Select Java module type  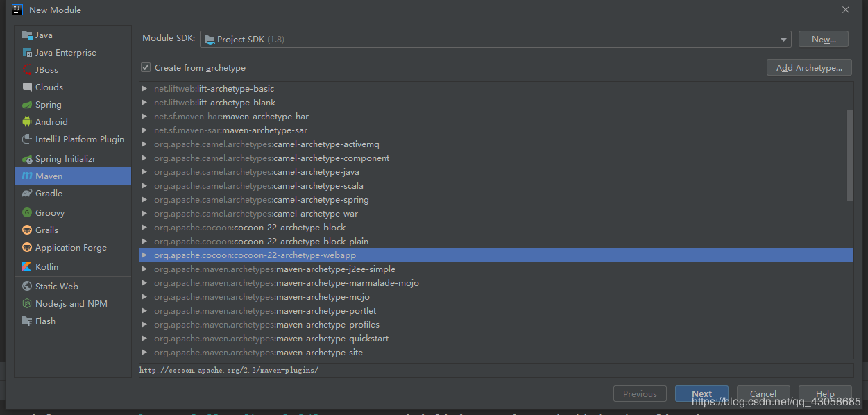click(73, 35)
